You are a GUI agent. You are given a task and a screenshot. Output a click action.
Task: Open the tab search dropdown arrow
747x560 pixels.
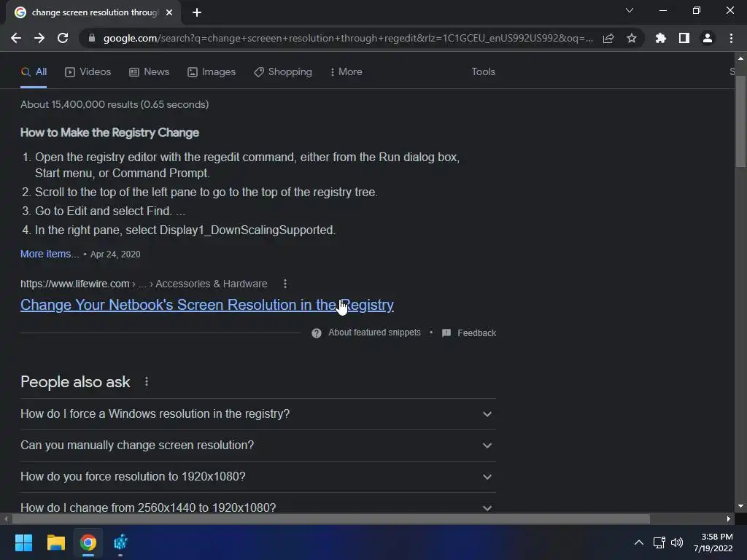click(x=630, y=10)
